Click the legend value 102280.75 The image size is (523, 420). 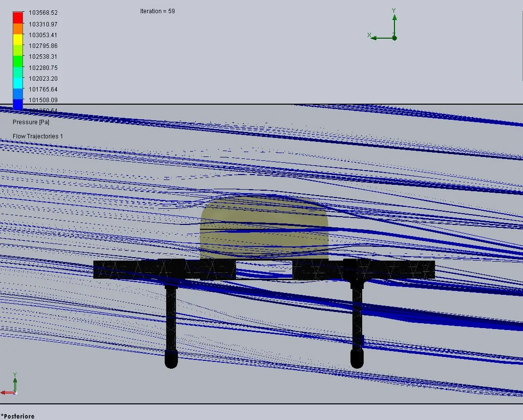tap(43, 68)
